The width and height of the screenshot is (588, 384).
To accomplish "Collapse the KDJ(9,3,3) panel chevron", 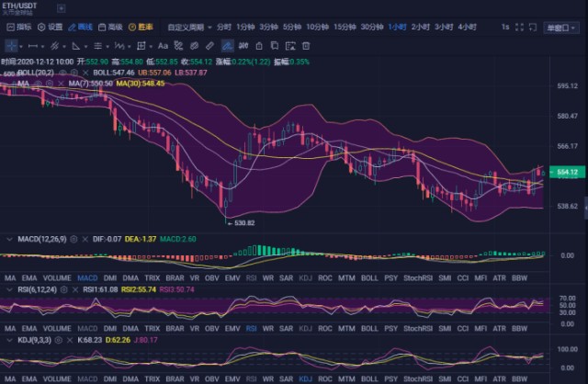I will (9, 340).
